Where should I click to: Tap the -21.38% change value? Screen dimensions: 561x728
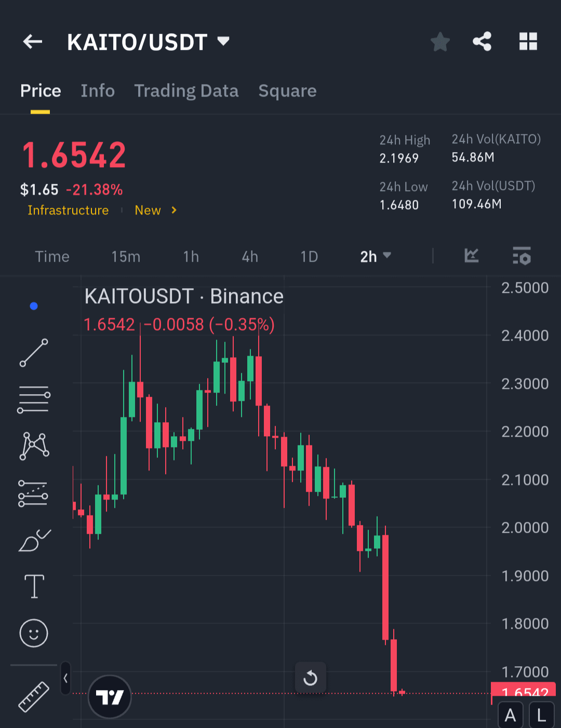point(94,190)
